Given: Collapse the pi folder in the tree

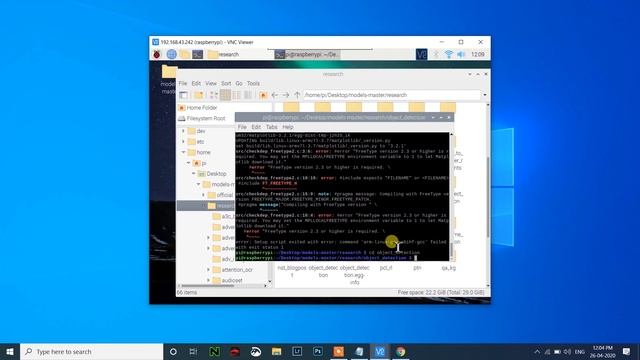Looking at the screenshot, I should [189, 163].
